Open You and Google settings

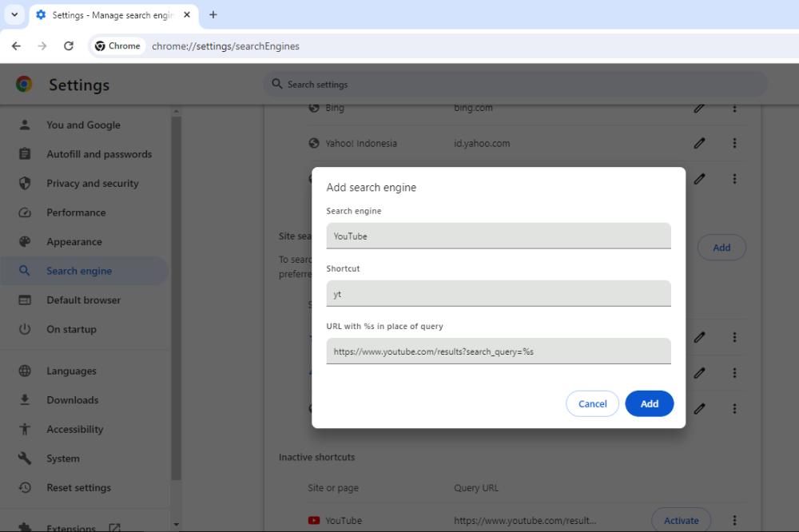coord(84,125)
